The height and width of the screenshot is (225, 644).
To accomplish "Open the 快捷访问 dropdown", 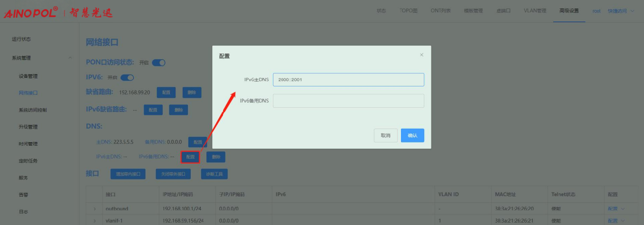I will click(621, 11).
